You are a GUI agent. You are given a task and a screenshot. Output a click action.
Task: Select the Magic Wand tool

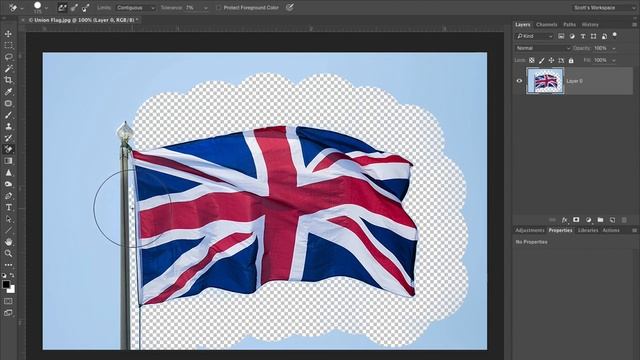point(8,68)
